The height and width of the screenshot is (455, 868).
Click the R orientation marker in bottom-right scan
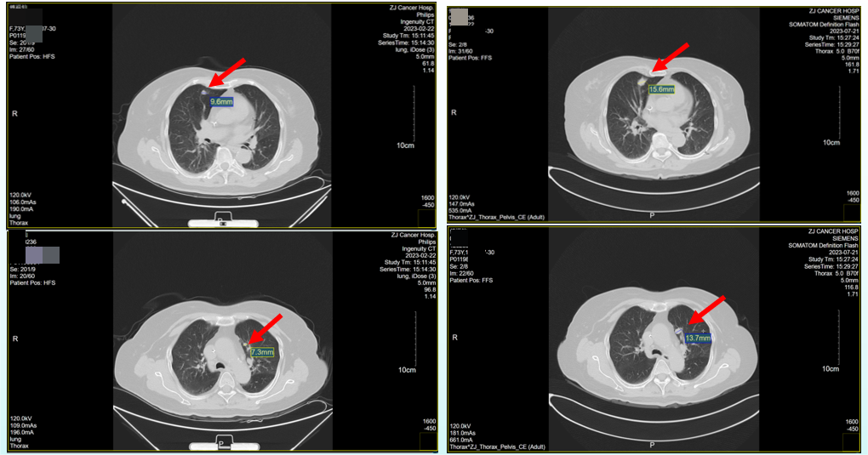[454, 338]
